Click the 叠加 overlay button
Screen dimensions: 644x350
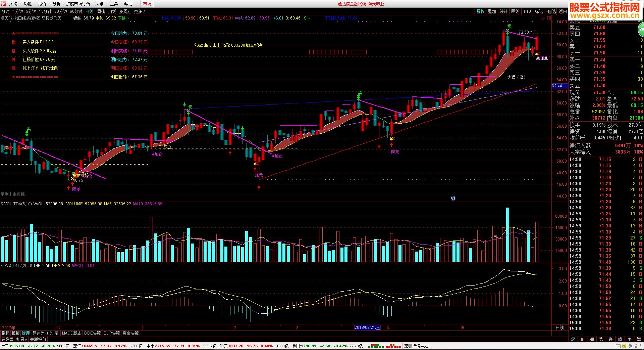point(492,11)
